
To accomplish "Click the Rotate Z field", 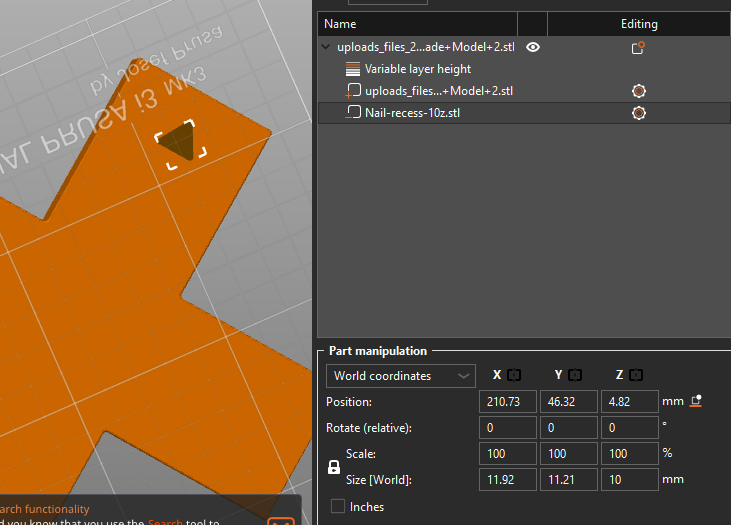I will coord(630,428).
